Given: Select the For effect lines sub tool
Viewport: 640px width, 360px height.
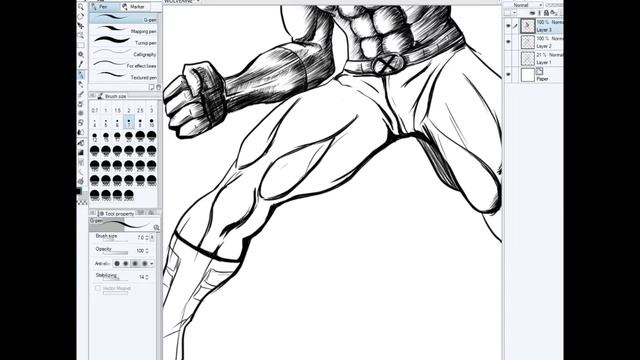Looking at the screenshot, I should pyautogui.click(x=123, y=64).
